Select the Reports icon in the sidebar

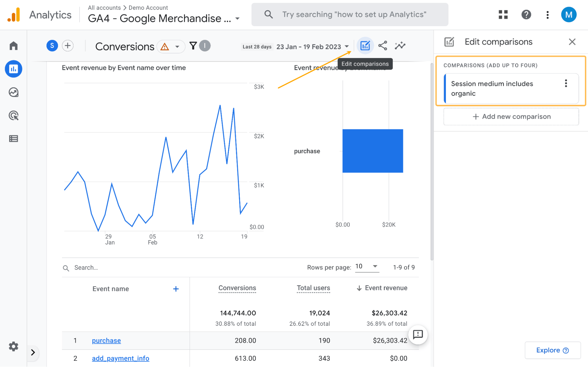pyautogui.click(x=13, y=69)
